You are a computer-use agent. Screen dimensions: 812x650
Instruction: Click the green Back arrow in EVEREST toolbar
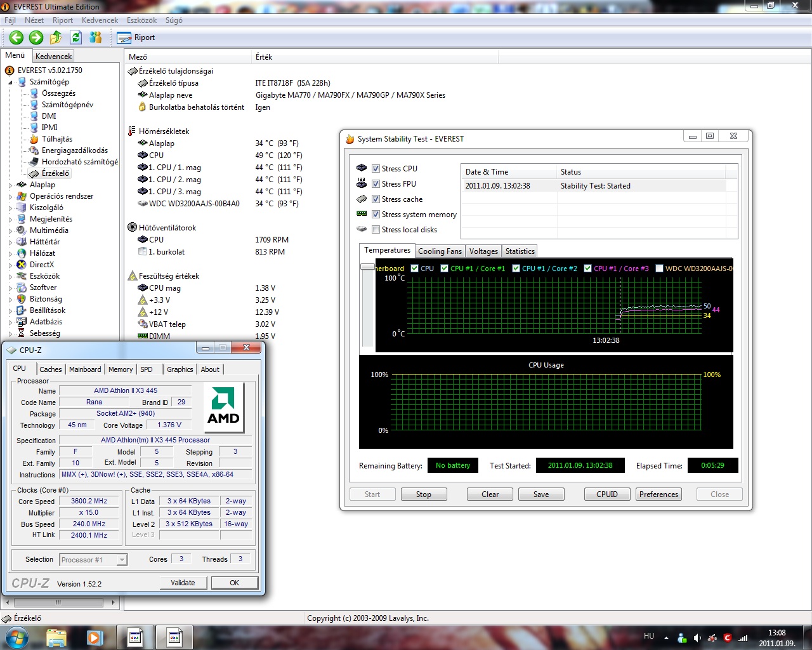pyautogui.click(x=16, y=37)
